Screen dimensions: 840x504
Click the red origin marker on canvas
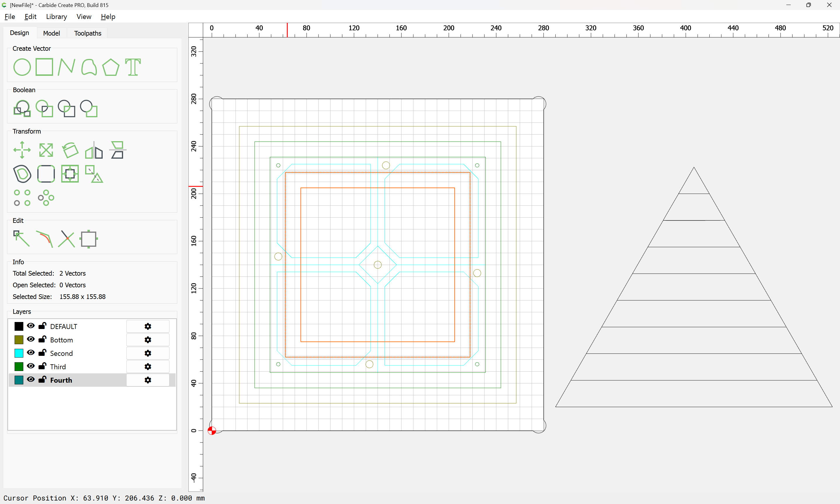click(212, 430)
